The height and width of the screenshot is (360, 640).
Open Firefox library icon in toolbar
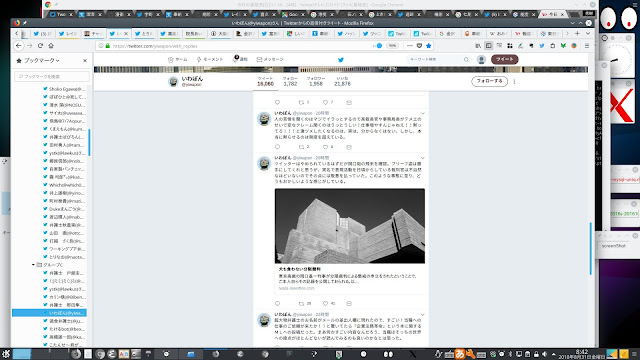coord(478,46)
